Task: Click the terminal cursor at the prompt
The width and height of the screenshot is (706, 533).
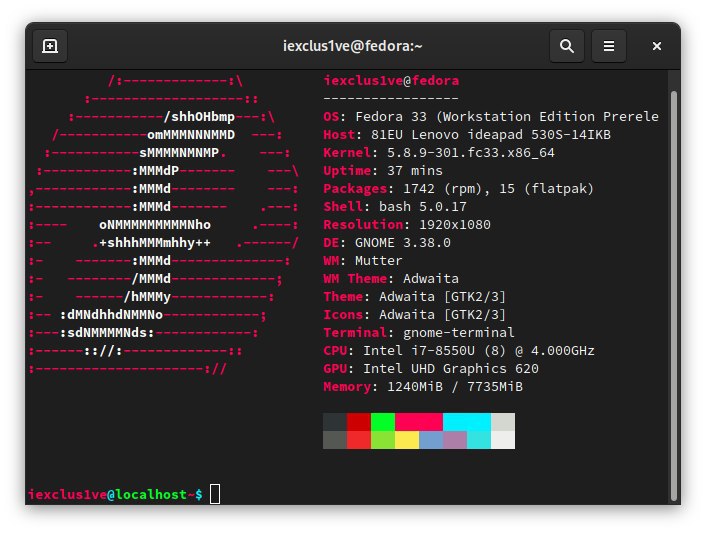Action: (x=215, y=494)
